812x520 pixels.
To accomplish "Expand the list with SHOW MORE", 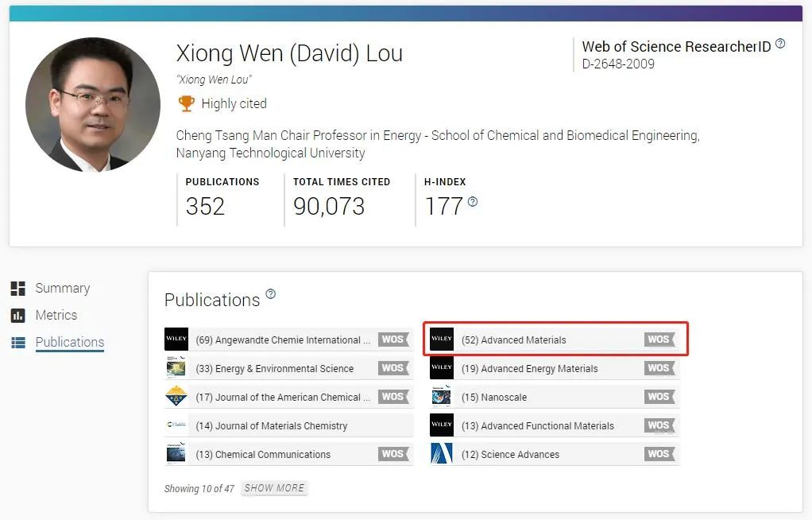I will click(274, 488).
